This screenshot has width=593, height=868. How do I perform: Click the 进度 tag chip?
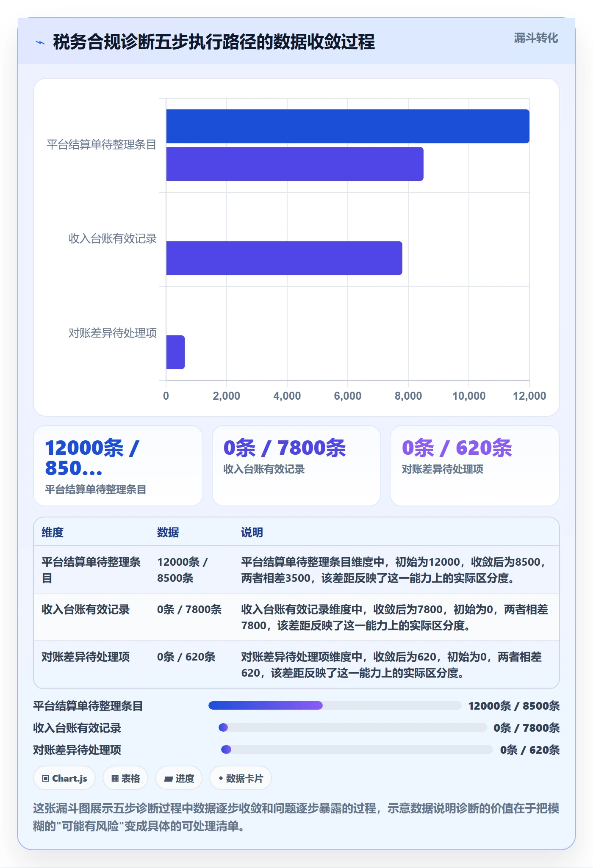pos(179,778)
